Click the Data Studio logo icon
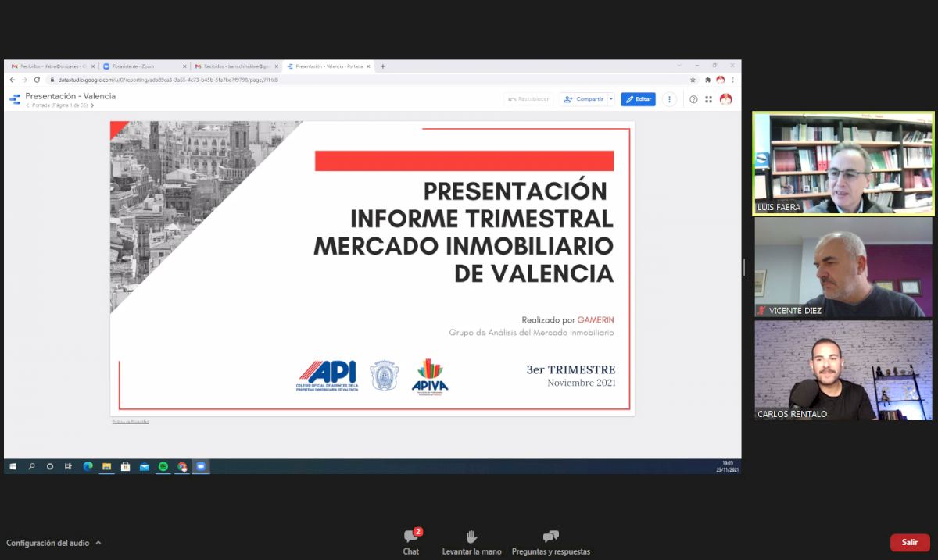The height and width of the screenshot is (560, 938). coord(15,99)
